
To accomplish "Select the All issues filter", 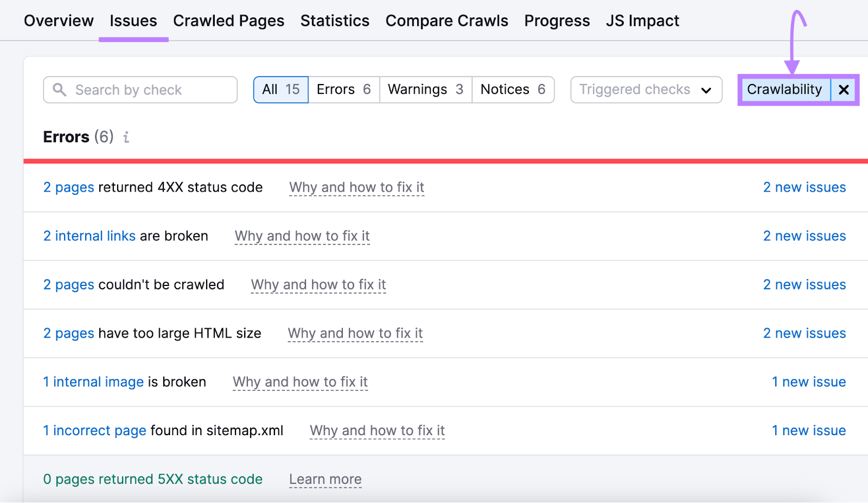I will 280,90.
